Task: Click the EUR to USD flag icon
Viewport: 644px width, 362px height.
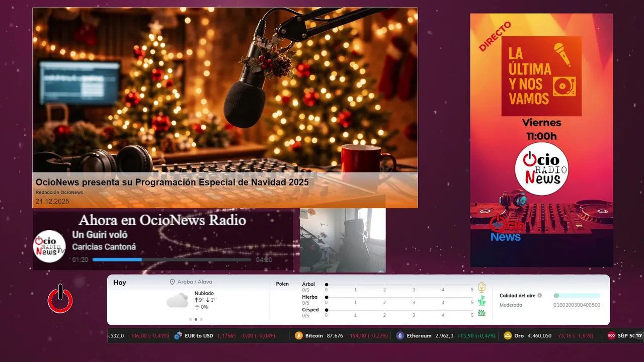Action: pos(178,336)
